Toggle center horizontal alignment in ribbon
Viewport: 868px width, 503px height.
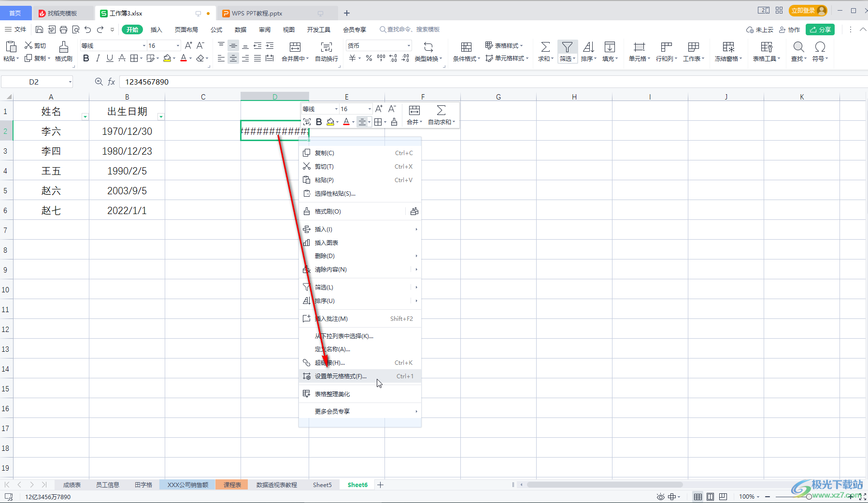coord(233,58)
